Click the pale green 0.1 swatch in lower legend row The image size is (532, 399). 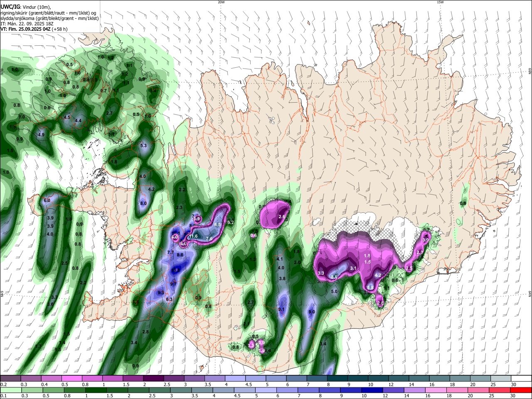coord(10,390)
